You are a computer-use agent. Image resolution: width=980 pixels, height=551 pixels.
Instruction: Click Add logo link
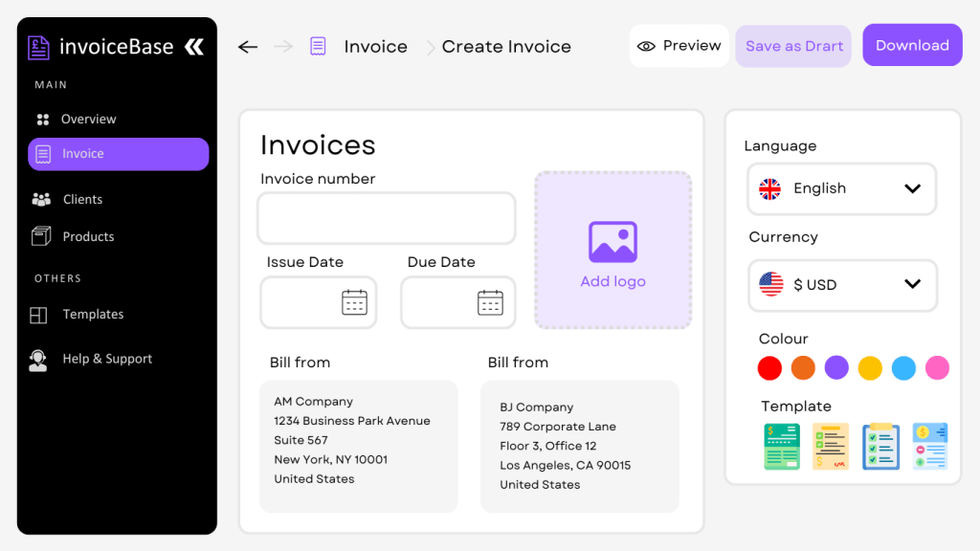[x=612, y=282]
